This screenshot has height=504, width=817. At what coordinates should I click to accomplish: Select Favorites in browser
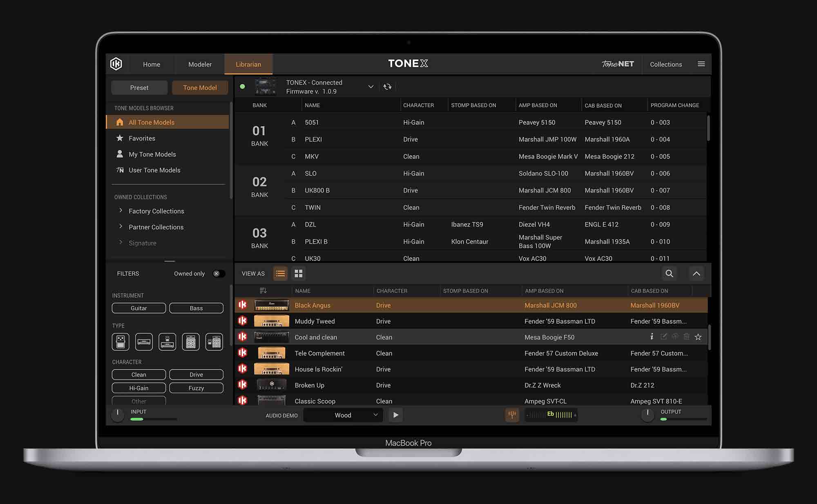(167, 138)
